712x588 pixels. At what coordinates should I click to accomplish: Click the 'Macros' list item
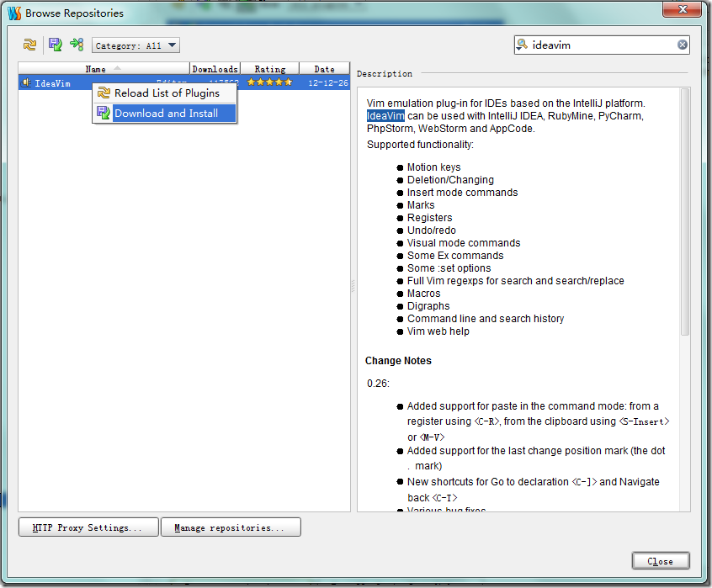click(x=423, y=294)
